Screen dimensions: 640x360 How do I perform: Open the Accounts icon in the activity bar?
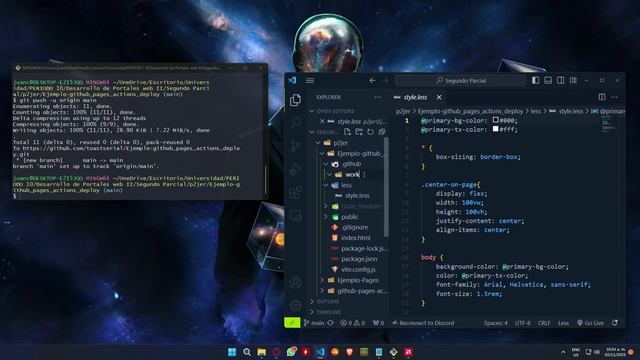pos(296,282)
